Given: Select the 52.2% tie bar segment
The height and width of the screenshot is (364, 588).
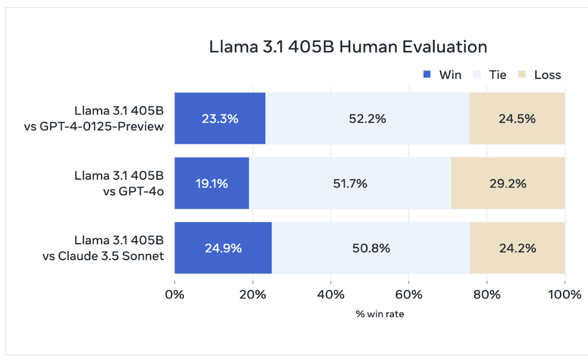Looking at the screenshot, I should 367,119.
